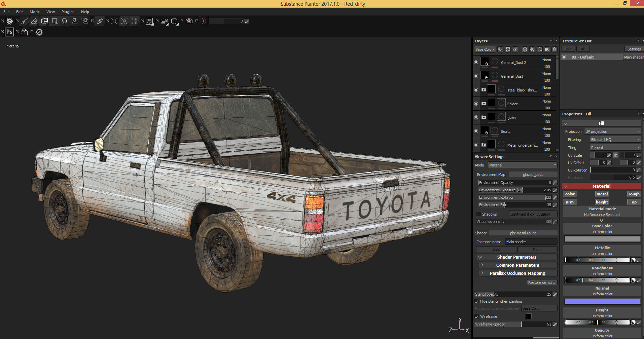Open the Iray render camera icon

[x=189, y=21]
